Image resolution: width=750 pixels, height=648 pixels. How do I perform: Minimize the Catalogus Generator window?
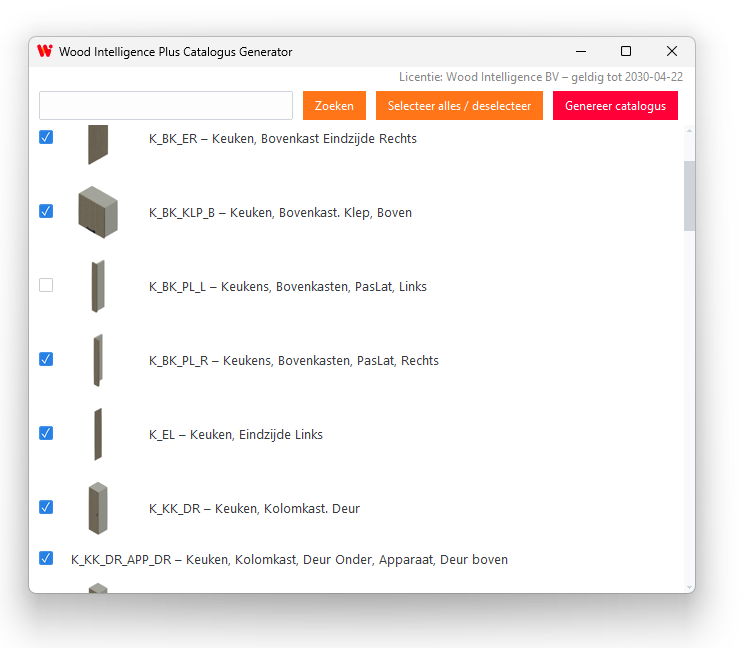tap(581, 51)
